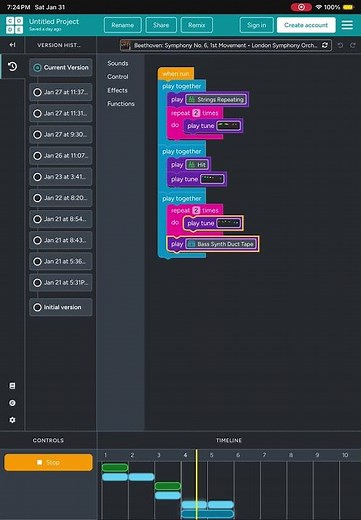Click the Untitled Project title text
This screenshot has width=361, height=520.
click(x=54, y=21)
